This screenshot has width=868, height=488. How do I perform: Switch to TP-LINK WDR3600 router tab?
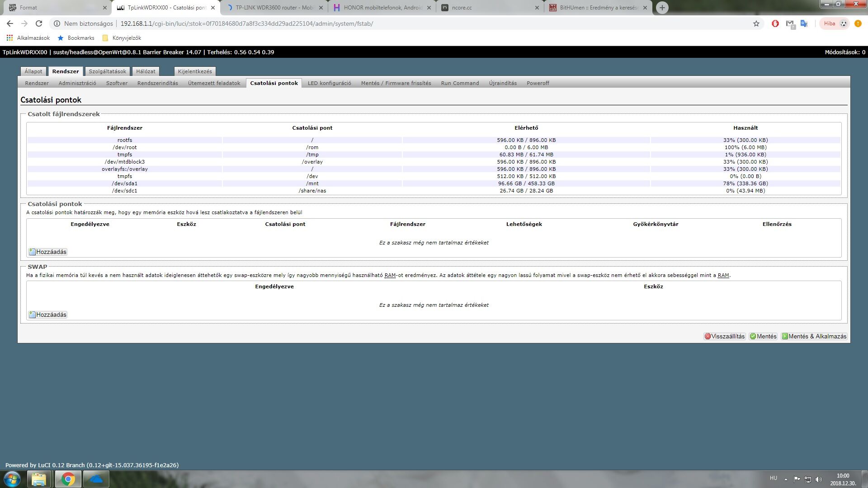(274, 8)
